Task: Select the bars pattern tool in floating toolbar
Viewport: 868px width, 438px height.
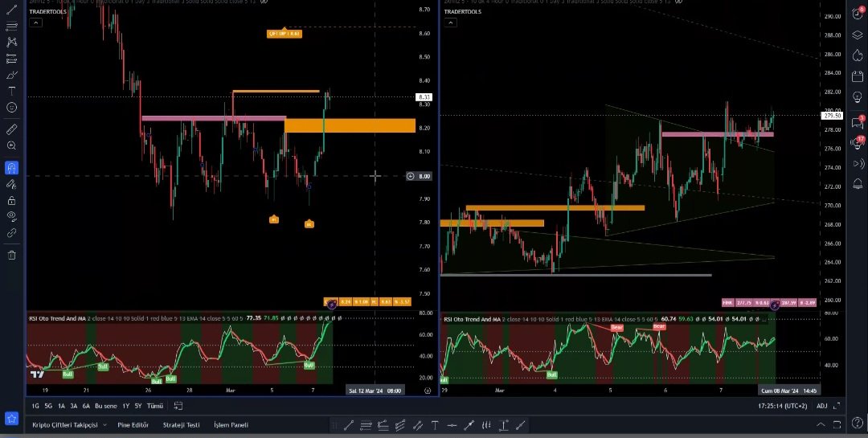Action: (486, 425)
